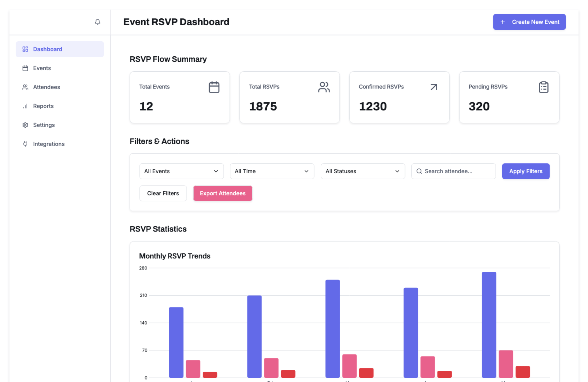
Task: Open the All Statuses dropdown
Action: (x=363, y=171)
